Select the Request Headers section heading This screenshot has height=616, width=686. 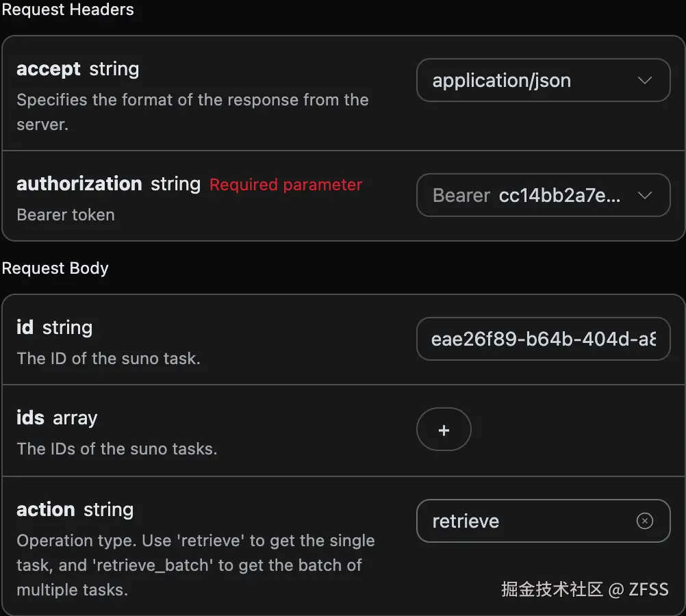tap(67, 10)
